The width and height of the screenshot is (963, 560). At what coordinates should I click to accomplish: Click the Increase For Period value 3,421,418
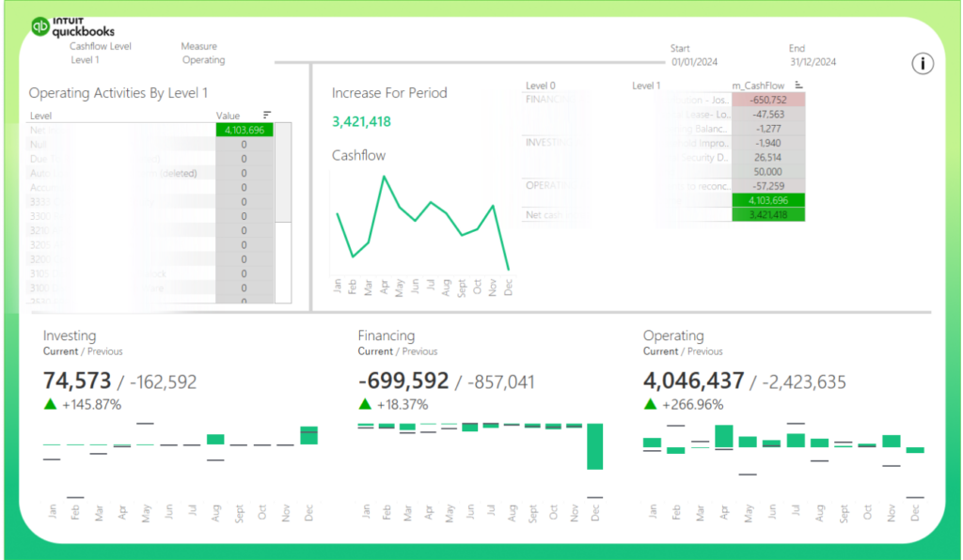361,121
